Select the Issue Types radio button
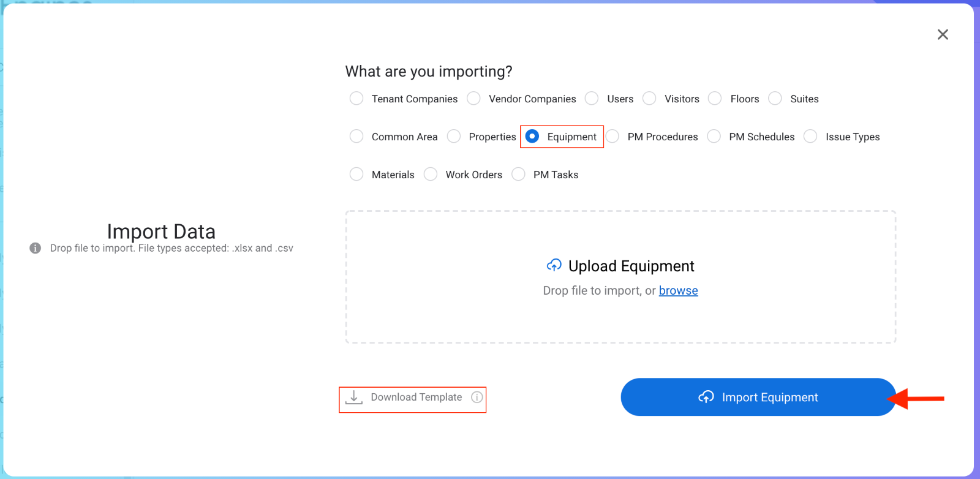 pyautogui.click(x=810, y=137)
